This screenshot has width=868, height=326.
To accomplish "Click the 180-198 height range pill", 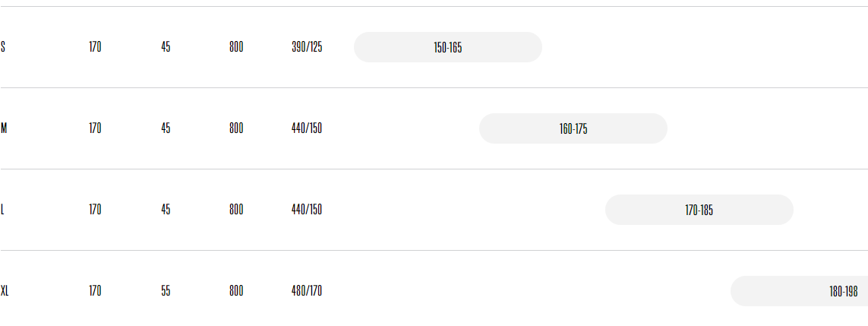I will coord(800,291).
